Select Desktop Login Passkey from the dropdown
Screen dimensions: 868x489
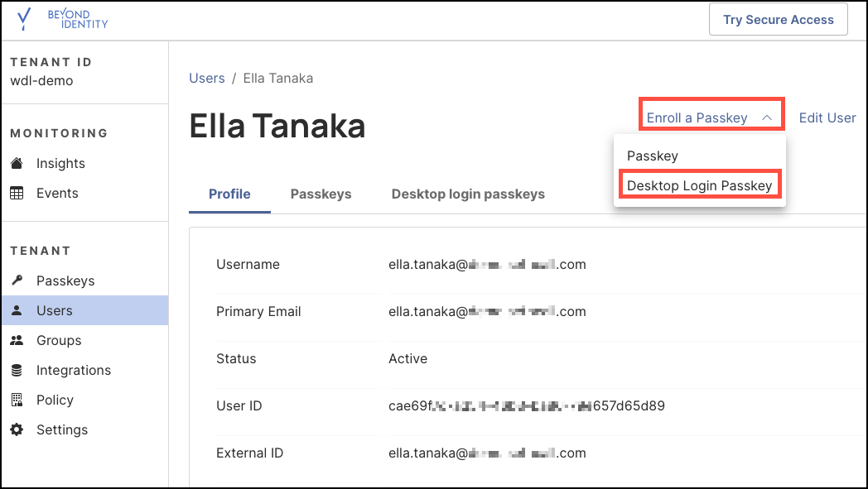[700, 185]
